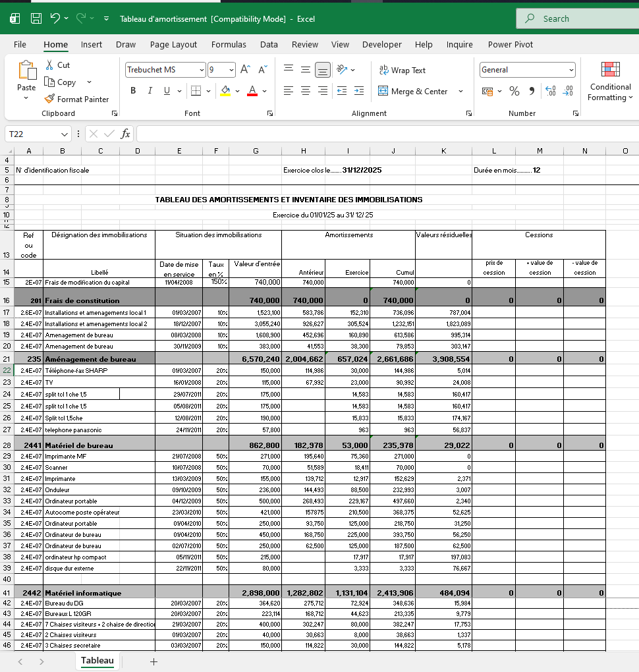Toggle underline formatting
Viewport: 639px width, 672px height.
(x=167, y=91)
